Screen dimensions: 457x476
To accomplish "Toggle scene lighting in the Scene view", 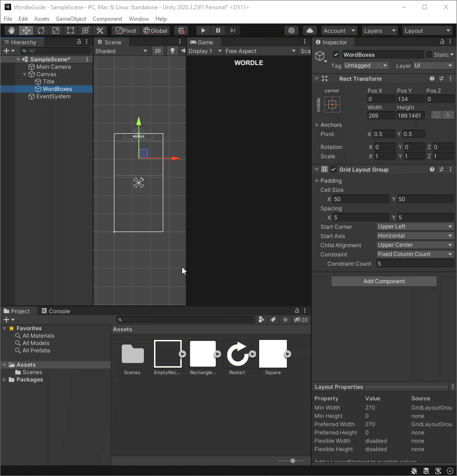I will click(172, 51).
